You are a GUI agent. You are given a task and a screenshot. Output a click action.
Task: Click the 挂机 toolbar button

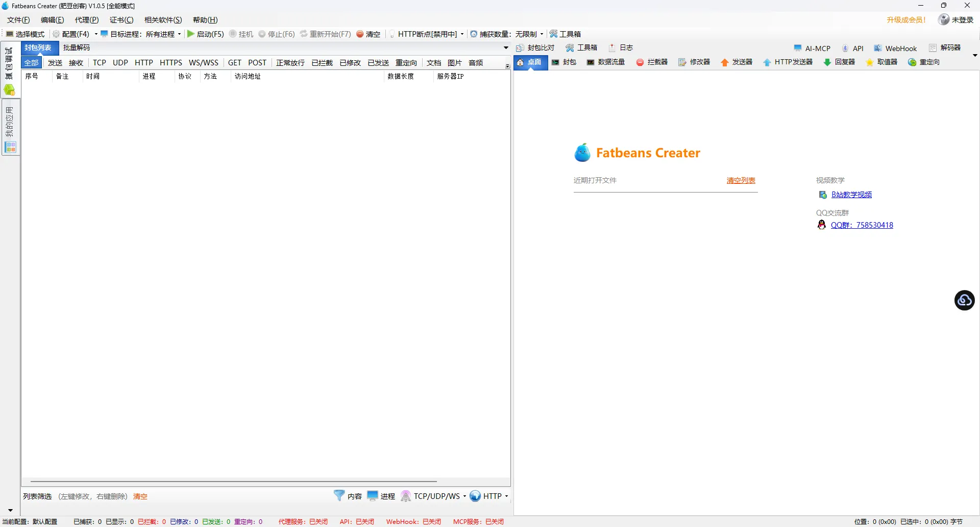(x=241, y=34)
